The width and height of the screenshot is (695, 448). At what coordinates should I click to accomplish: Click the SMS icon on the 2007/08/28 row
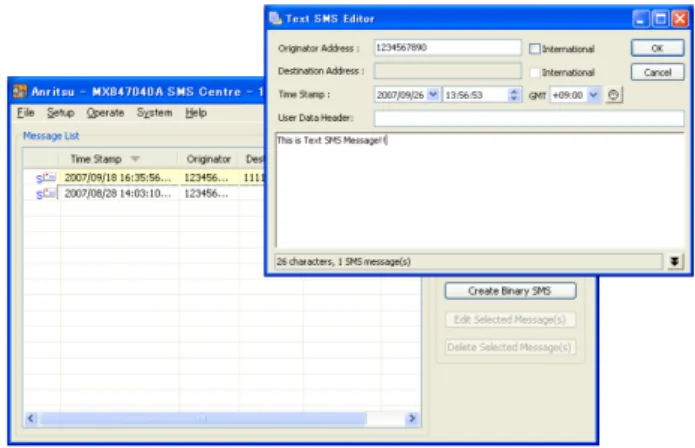pos(46,194)
